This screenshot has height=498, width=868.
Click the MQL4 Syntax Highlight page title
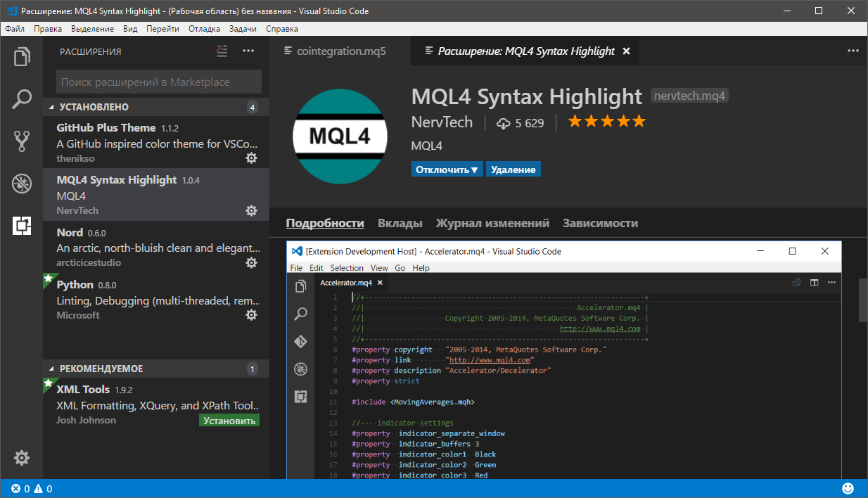(527, 96)
